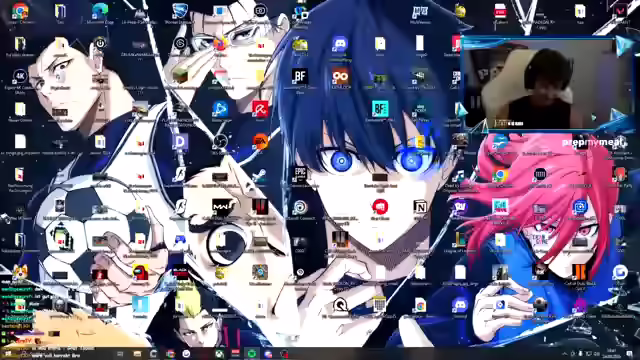Select the corgi dog icon at left edge
The height and width of the screenshot is (360, 640).
tap(20, 271)
